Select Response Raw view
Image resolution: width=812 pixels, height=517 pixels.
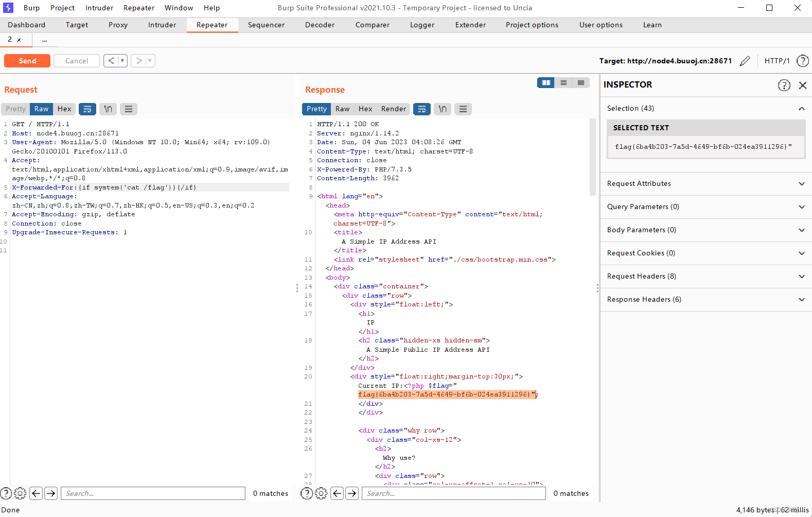342,109
